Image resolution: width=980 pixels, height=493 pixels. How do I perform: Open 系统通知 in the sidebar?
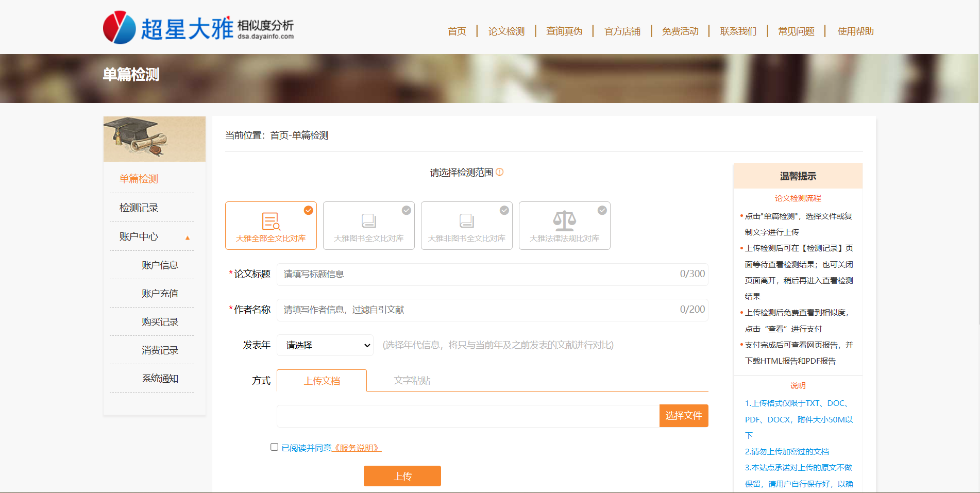(160, 378)
